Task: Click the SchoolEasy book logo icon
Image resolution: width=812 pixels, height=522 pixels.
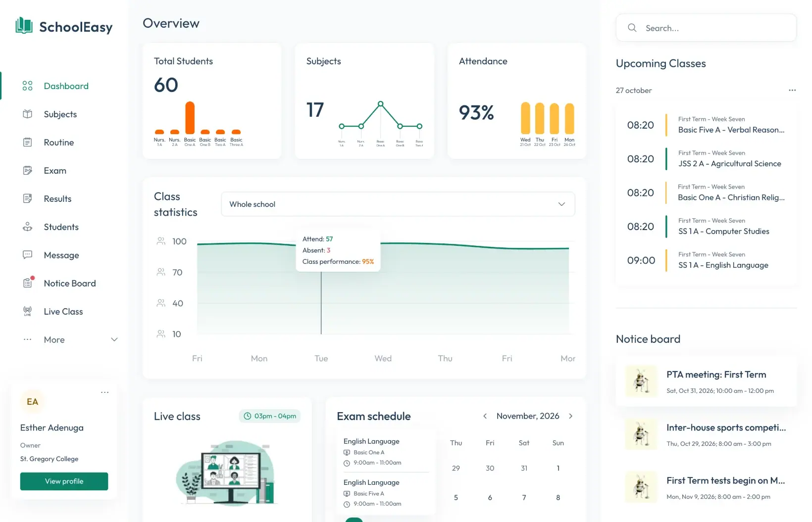Action: pyautogui.click(x=24, y=25)
